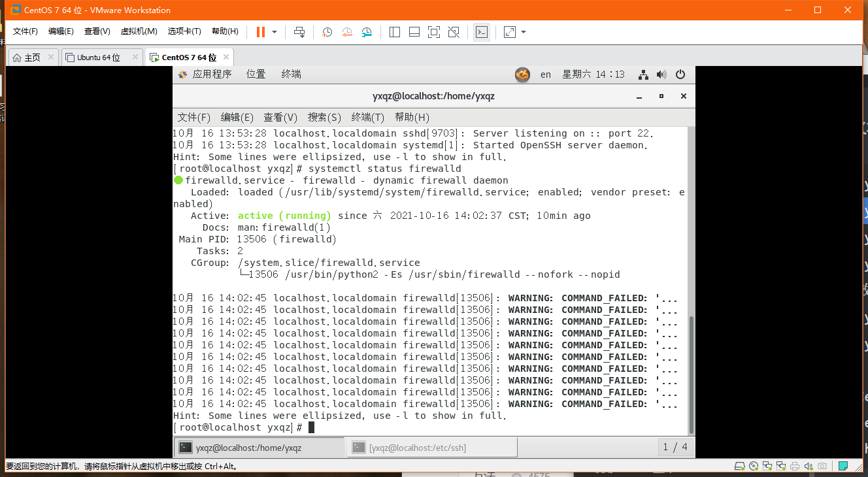Open VMware 编辑(E) menu
The width and height of the screenshot is (868, 477).
[61, 31]
